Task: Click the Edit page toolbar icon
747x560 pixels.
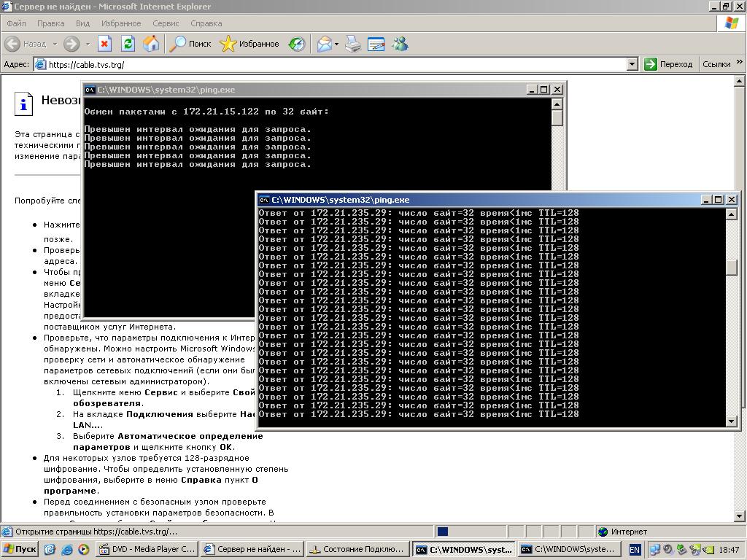Action: coord(376,44)
